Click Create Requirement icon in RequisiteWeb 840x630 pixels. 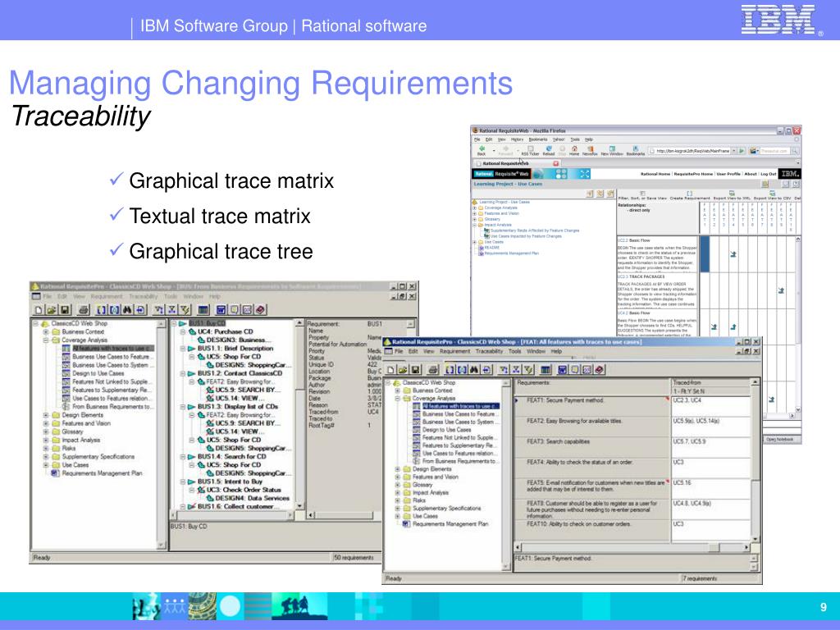[689, 195]
